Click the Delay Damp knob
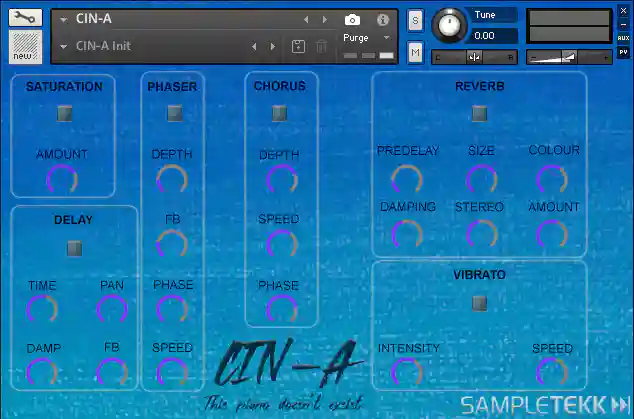Image resolution: width=634 pixels, height=419 pixels. tap(42, 372)
